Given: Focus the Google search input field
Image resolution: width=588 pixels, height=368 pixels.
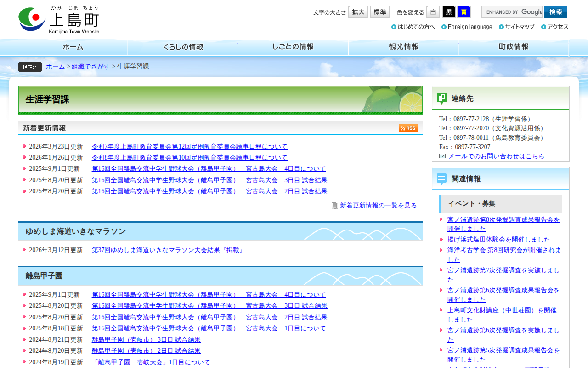Looking at the screenshot, I should coord(512,12).
